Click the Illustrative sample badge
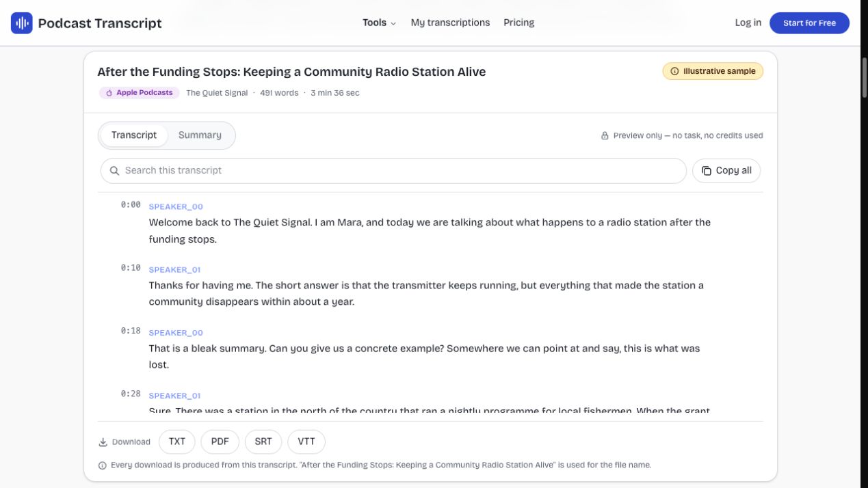The width and height of the screenshot is (868, 488). click(713, 71)
